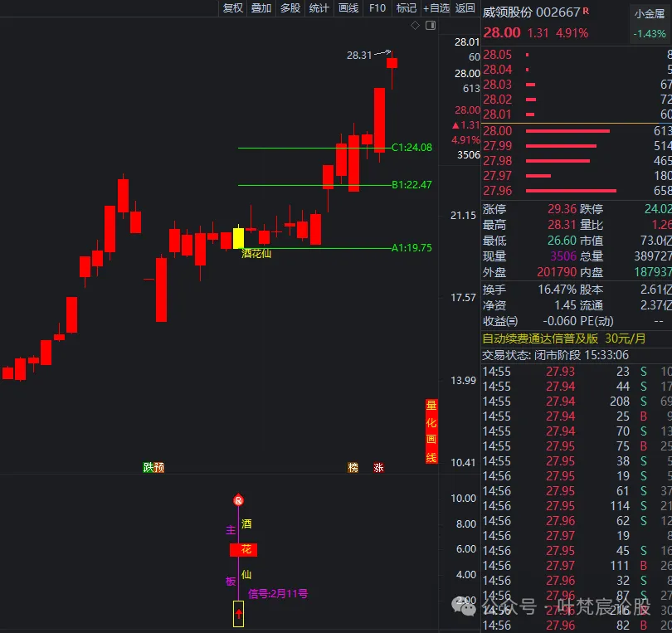The width and height of the screenshot is (672, 633).
Task: Open the 多股 multi-stock view
Action: tap(290, 8)
